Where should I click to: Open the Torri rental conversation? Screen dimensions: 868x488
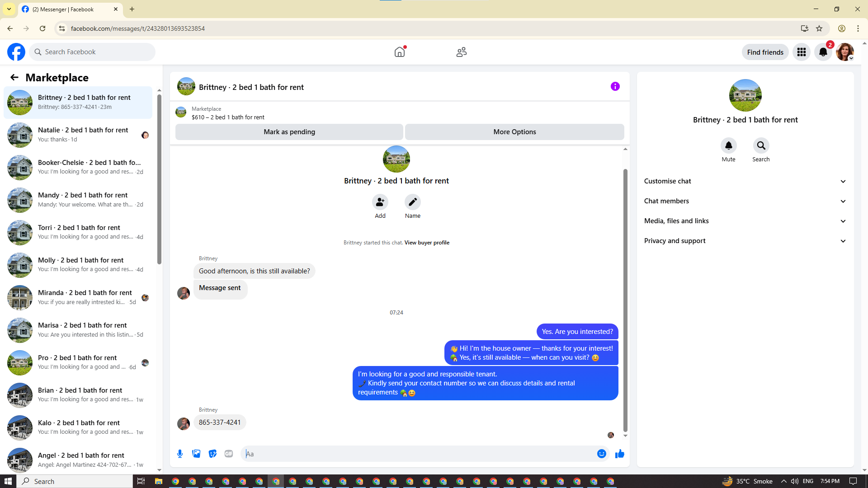78,233
